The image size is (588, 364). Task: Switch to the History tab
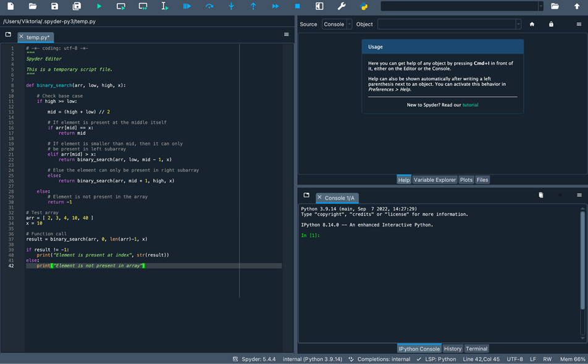[453, 349]
